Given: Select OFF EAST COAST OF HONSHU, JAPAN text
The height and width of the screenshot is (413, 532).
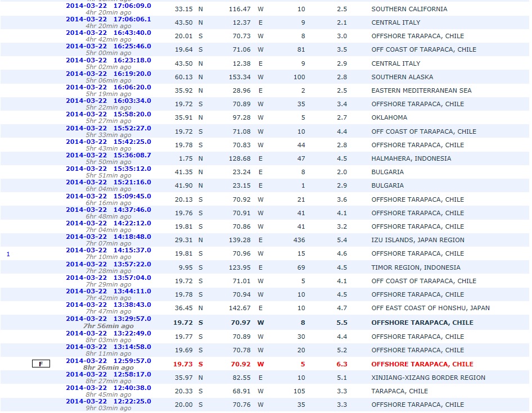Looking at the screenshot, I should 431,308.
